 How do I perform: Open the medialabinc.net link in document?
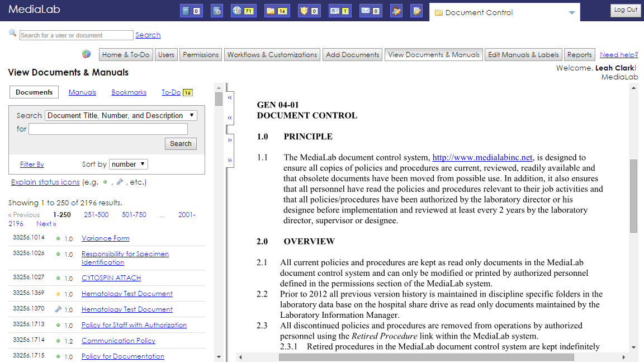[x=482, y=157]
